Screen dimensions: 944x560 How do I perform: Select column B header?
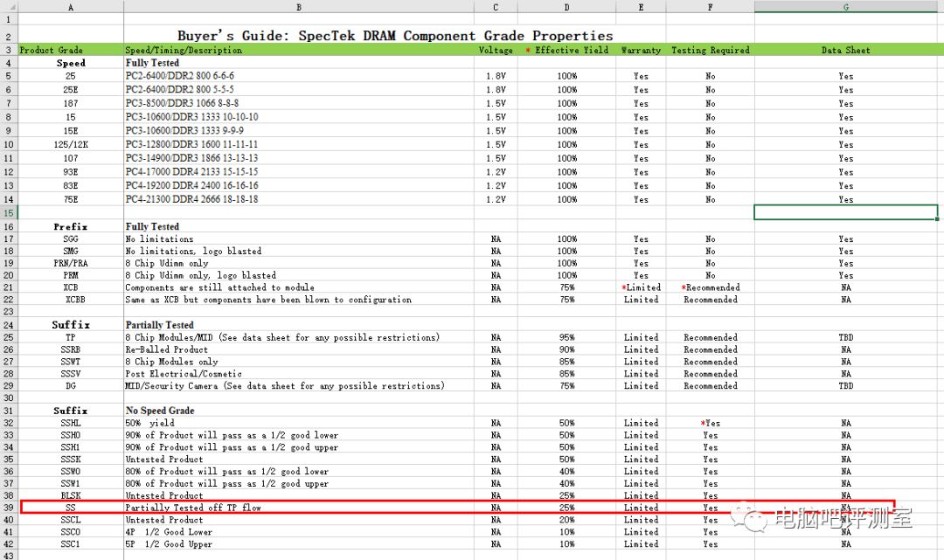coord(299,7)
